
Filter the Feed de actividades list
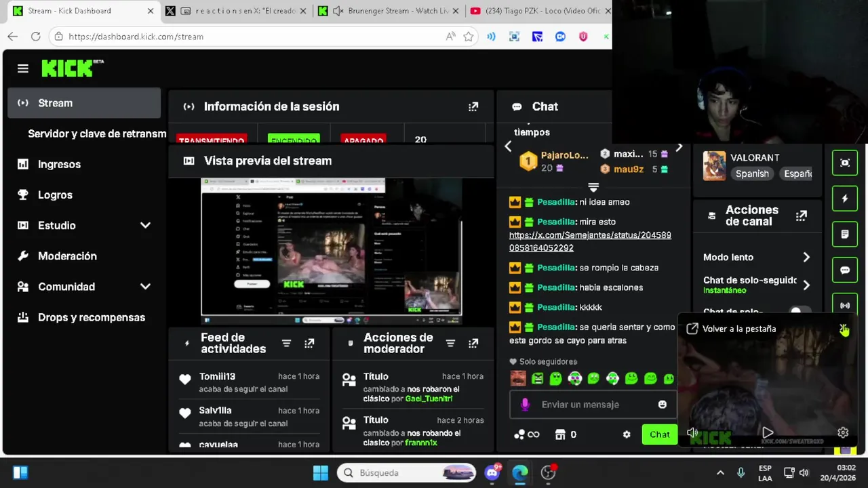[x=286, y=344]
